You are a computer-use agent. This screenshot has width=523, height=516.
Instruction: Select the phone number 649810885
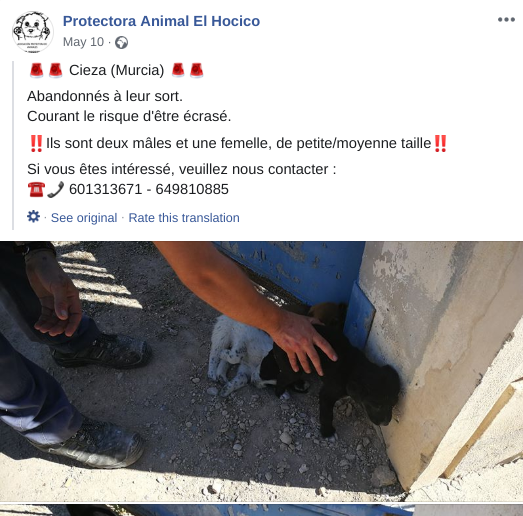click(192, 189)
